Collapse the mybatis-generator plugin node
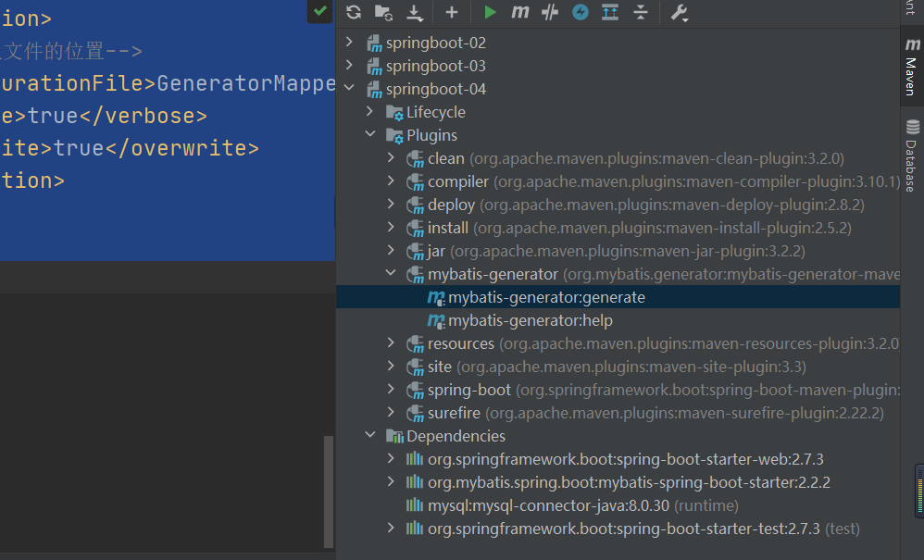The width and height of the screenshot is (924, 560). click(391, 273)
